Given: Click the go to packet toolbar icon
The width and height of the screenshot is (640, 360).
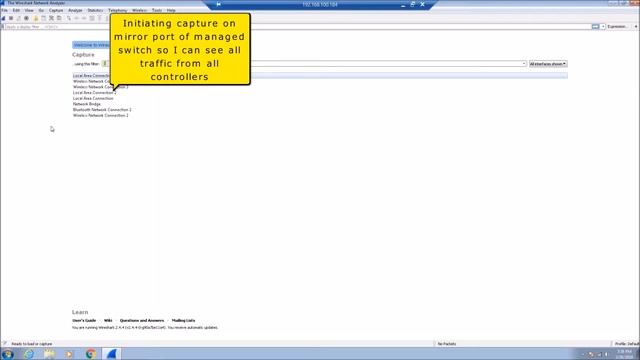Looking at the screenshot, I should click(92, 18).
